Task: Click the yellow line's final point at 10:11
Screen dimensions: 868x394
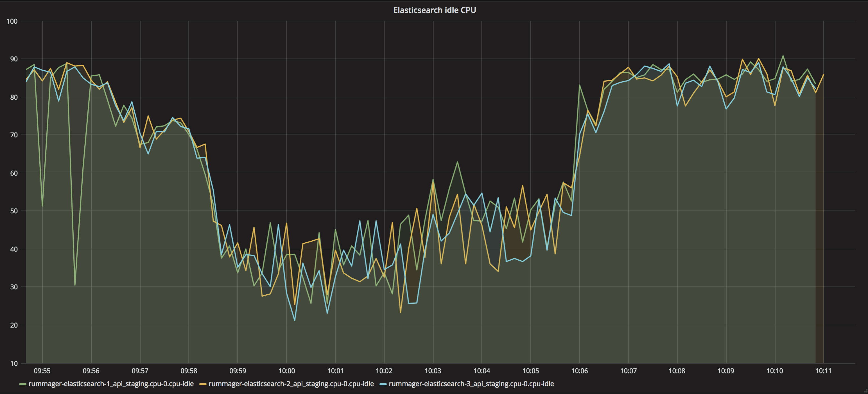Action: pyautogui.click(x=823, y=75)
